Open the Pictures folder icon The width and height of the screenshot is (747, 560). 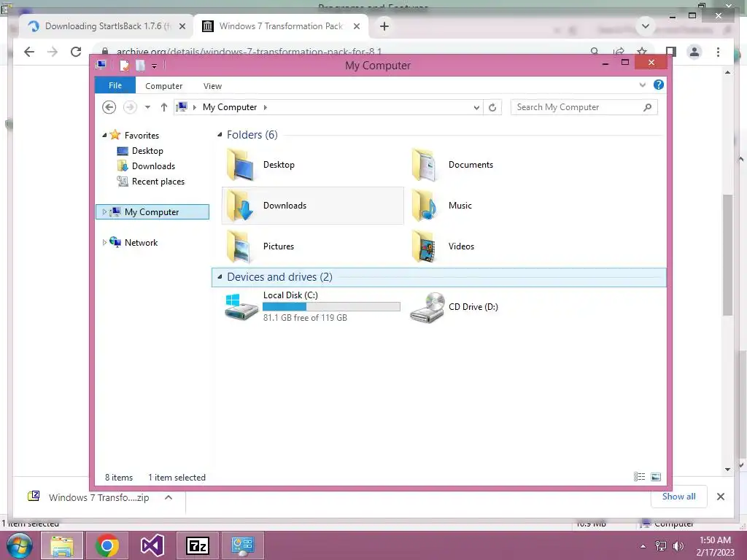[x=239, y=246]
